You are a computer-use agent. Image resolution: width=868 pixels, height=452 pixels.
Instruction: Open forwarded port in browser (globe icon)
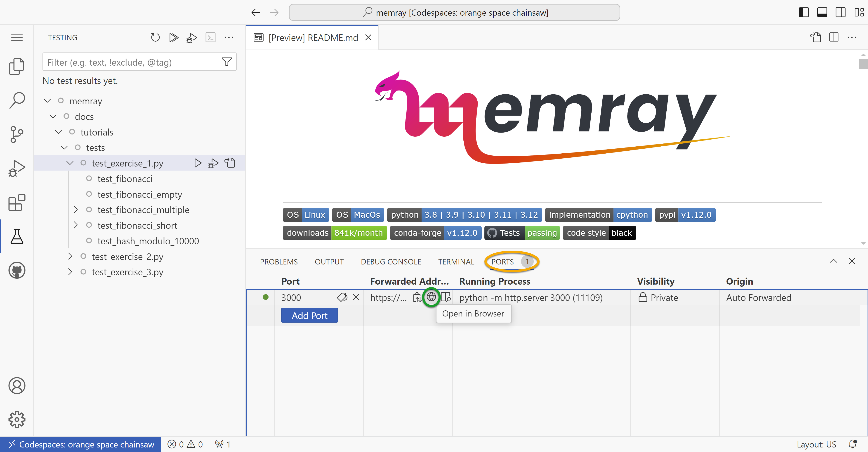point(431,297)
